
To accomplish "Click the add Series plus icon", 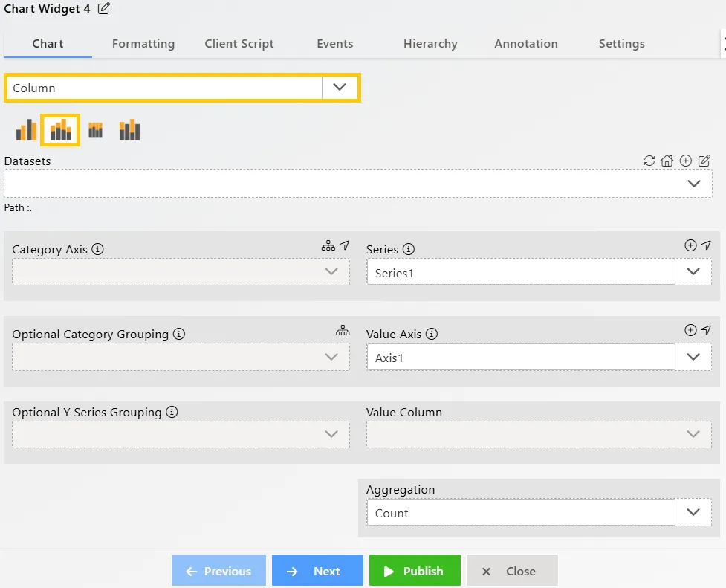I will coord(690,245).
